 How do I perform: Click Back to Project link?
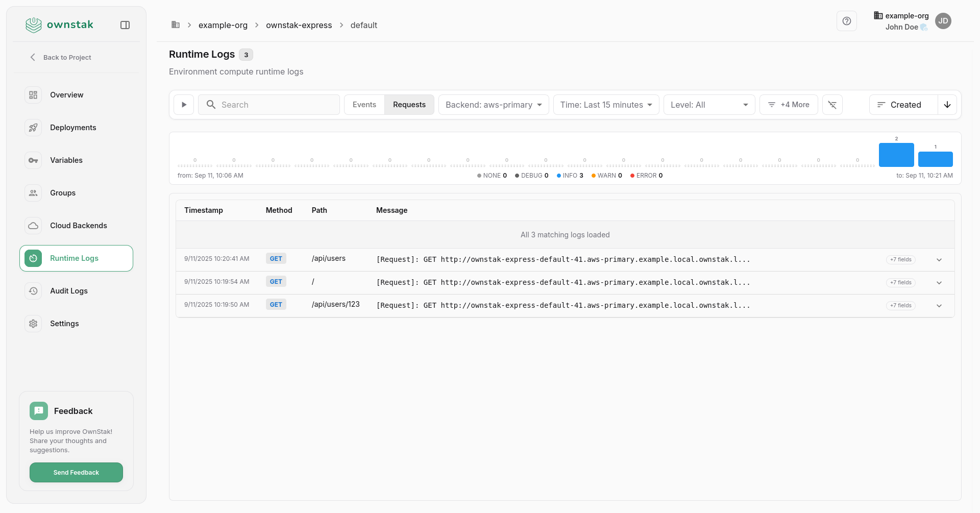click(67, 57)
